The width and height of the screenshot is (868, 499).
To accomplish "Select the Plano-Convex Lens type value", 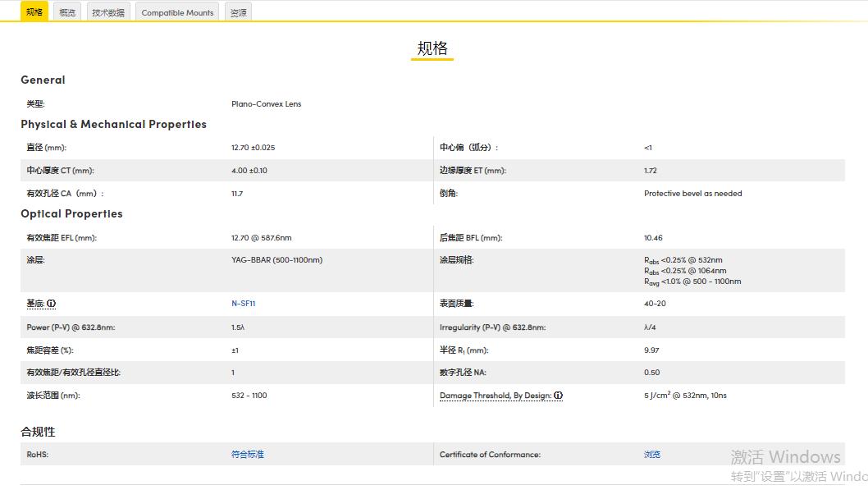I will point(267,103).
